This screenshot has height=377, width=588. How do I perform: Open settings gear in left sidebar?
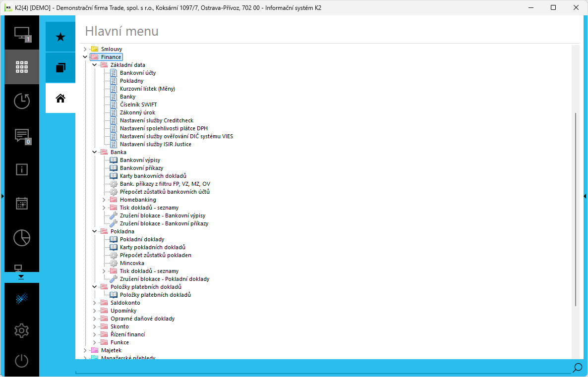pos(22,330)
